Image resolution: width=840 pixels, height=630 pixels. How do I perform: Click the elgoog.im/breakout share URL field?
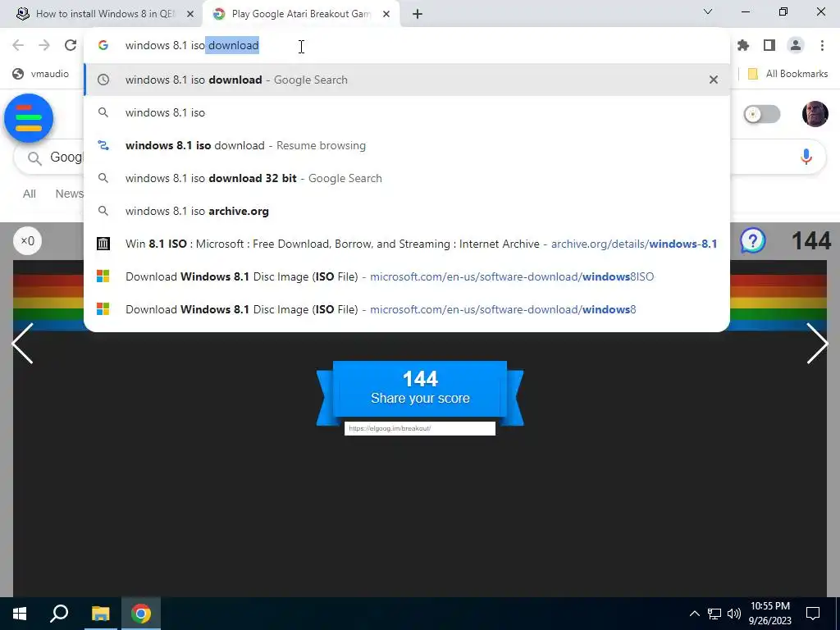(x=420, y=428)
